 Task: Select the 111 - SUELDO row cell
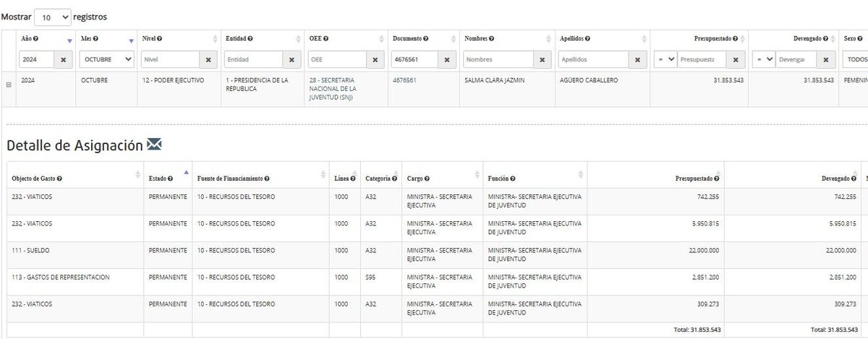point(75,255)
